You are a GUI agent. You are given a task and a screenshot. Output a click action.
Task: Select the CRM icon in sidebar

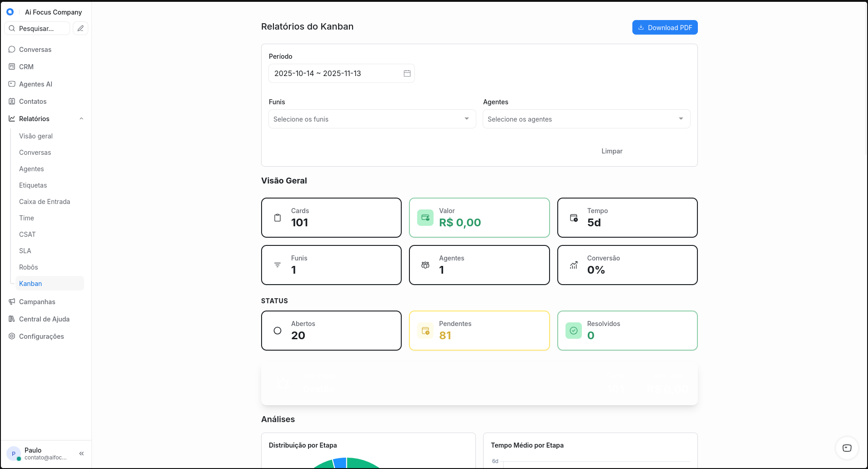[x=11, y=66]
